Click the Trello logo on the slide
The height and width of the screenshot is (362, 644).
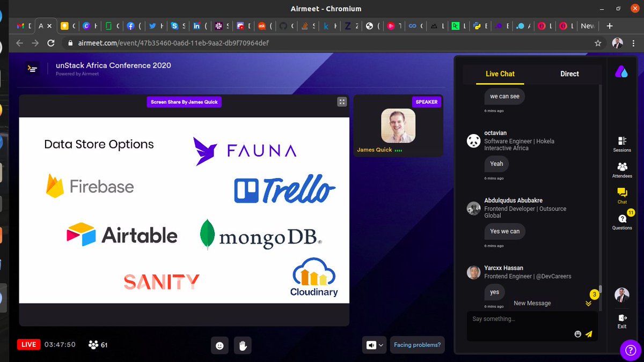tap(285, 189)
